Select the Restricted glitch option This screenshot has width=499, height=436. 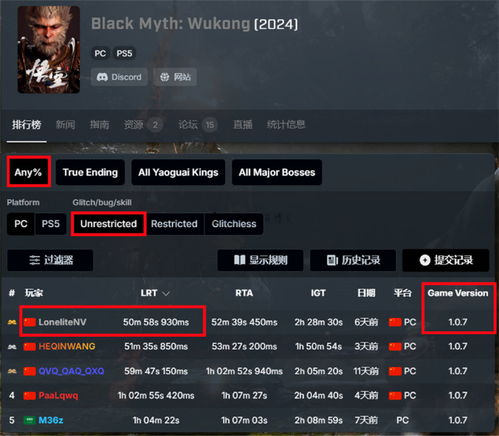click(174, 224)
